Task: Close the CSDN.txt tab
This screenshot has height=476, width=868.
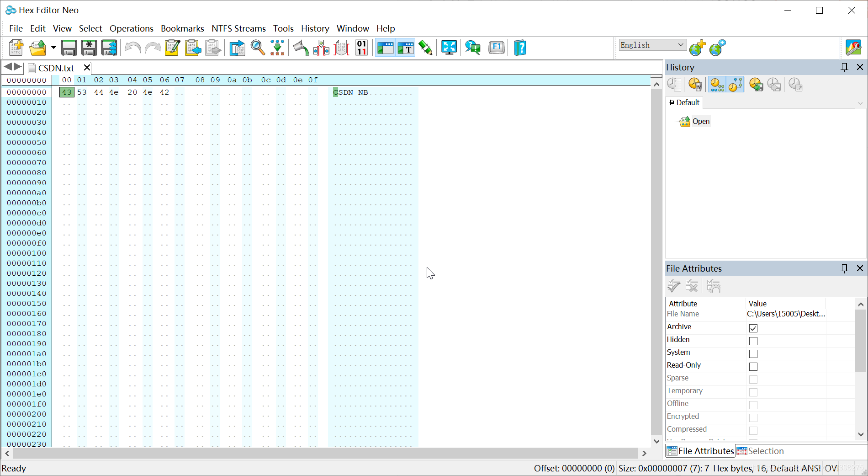Action: (x=87, y=68)
